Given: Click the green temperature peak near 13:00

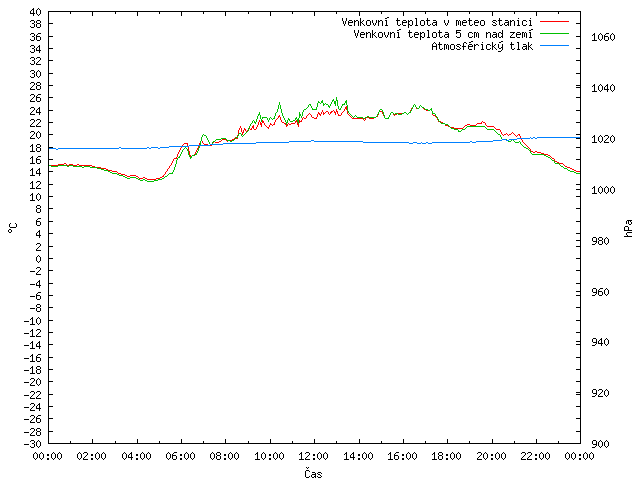Looking at the screenshot, I should [x=336, y=98].
